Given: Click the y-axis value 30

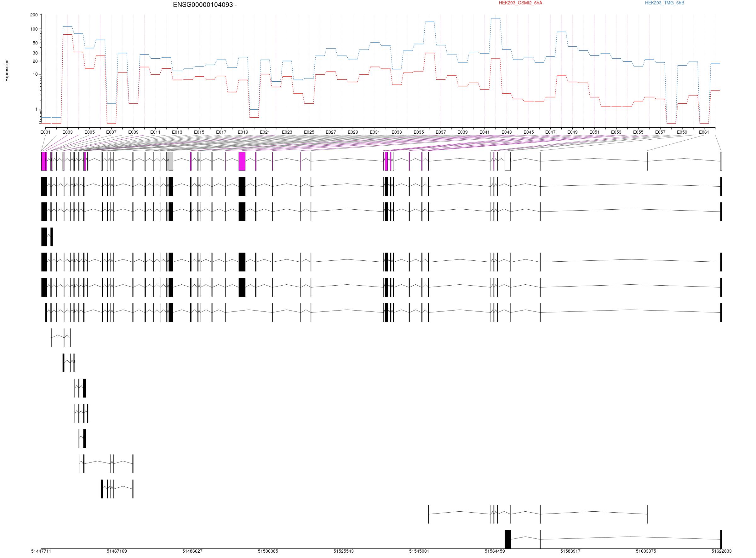Looking at the screenshot, I should coord(35,53).
